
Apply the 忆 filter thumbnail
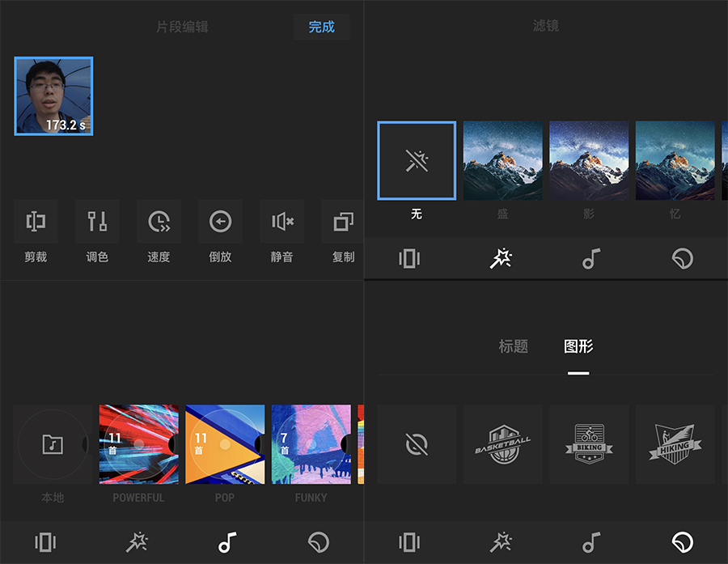pos(675,160)
